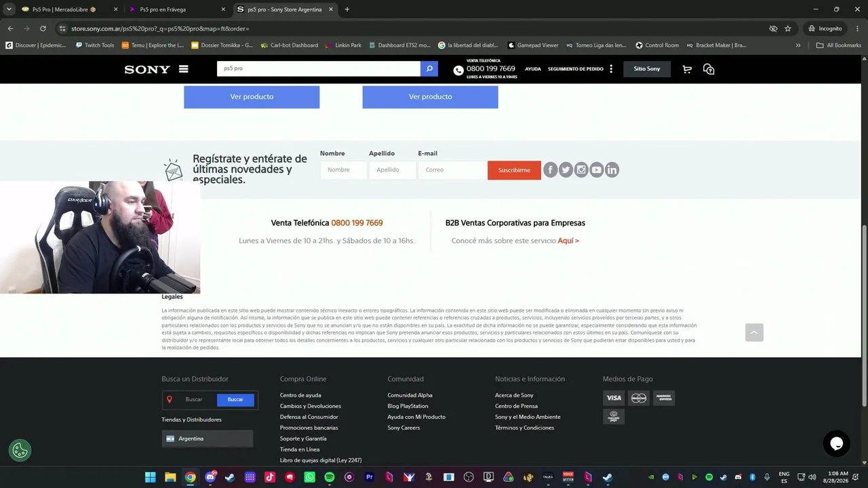Click the AYUDA link in the header
868x488 pixels.
tap(533, 69)
